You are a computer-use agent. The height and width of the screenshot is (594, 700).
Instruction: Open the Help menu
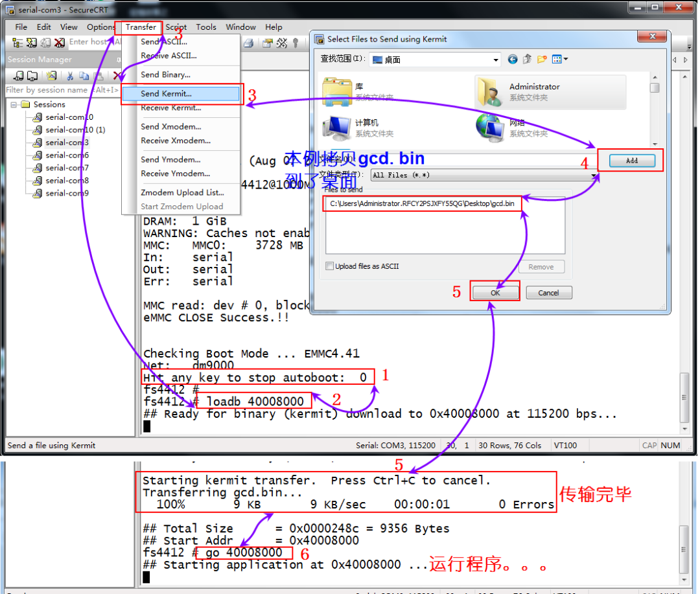tap(274, 27)
